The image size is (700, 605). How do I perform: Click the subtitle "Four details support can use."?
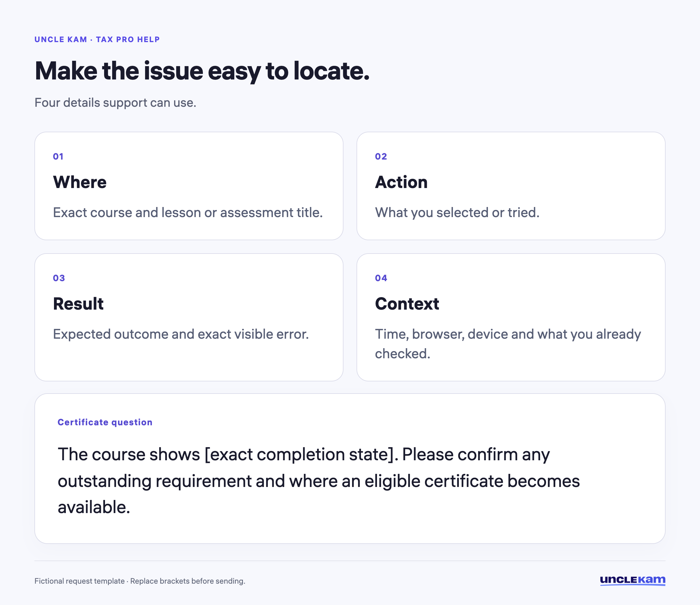click(x=116, y=103)
